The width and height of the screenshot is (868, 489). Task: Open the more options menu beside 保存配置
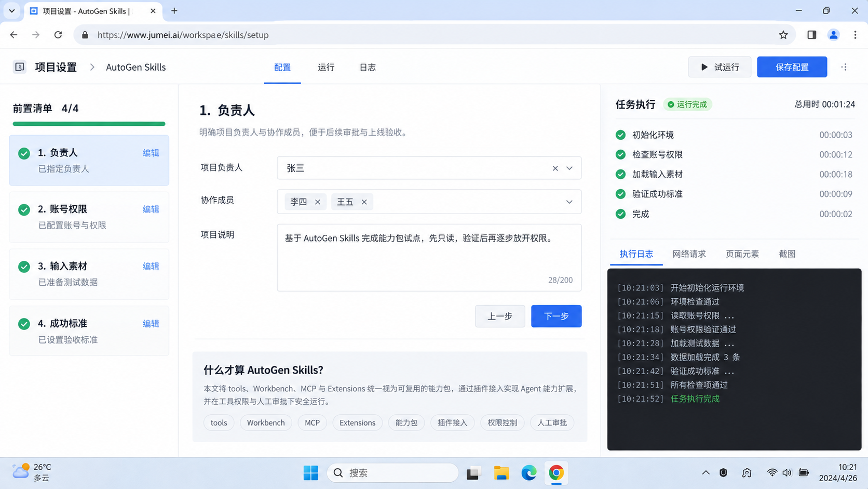[x=844, y=67]
